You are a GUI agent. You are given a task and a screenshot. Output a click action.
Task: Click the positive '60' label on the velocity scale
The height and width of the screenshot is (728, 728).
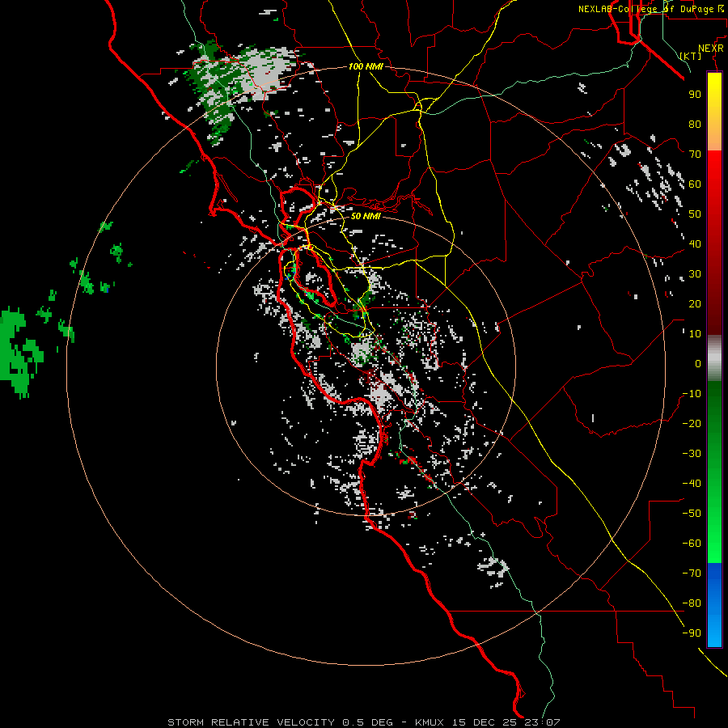click(x=695, y=184)
